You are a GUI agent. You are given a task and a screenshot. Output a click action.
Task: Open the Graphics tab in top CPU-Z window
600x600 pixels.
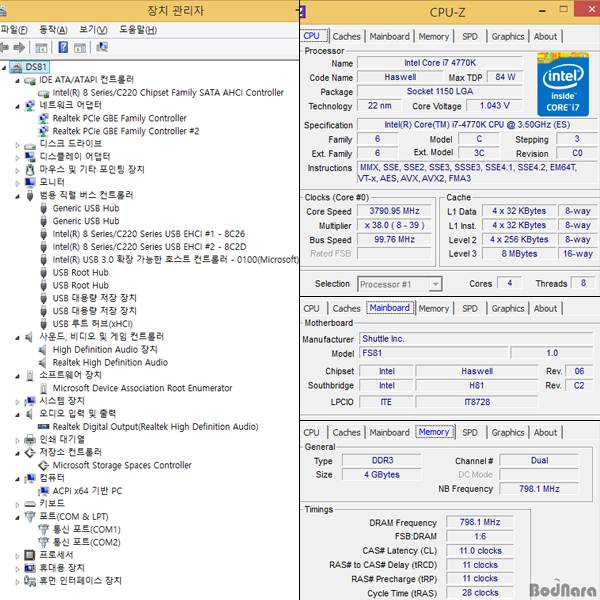point(508,36)
